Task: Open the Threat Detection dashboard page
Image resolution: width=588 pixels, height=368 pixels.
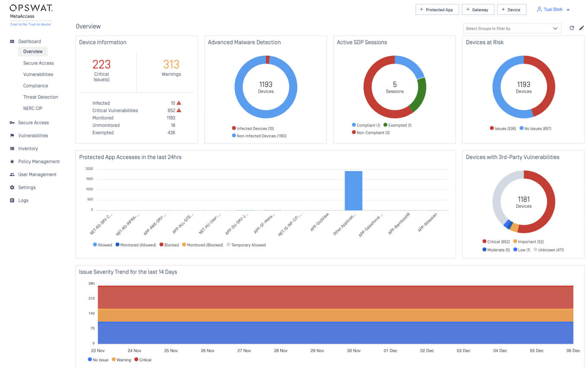Action: point(41,97)
